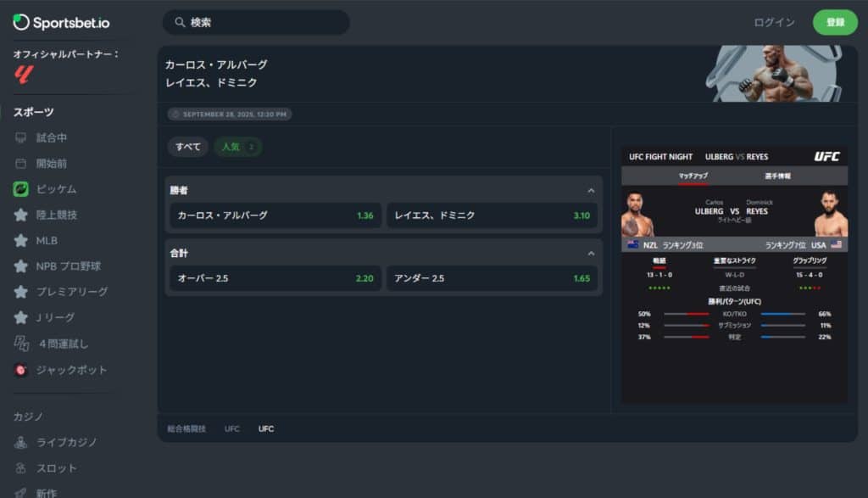This screenshot has width=868, height=498.
Task: Click the LaLiga official partner logo
Action: (x=24, y=74)
